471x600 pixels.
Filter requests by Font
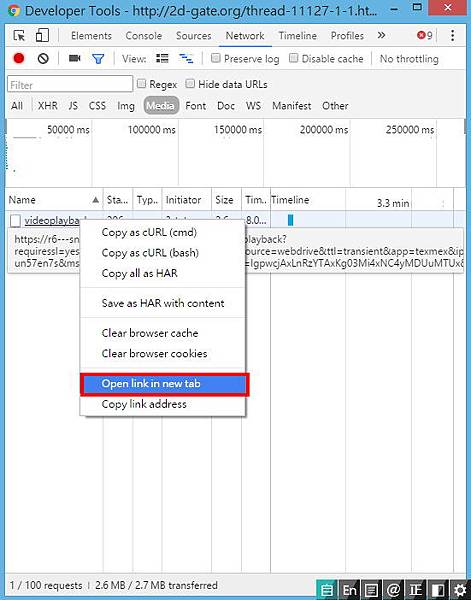point(196,106)
